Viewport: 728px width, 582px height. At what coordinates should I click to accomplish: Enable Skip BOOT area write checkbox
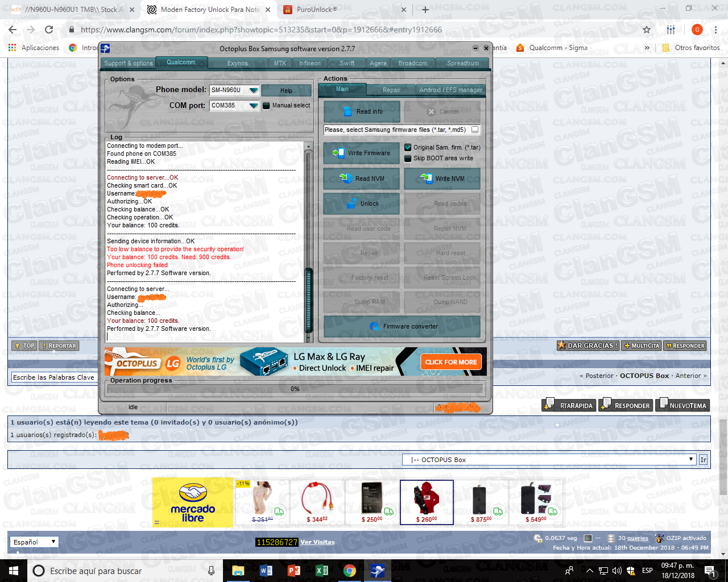[408, 158]
